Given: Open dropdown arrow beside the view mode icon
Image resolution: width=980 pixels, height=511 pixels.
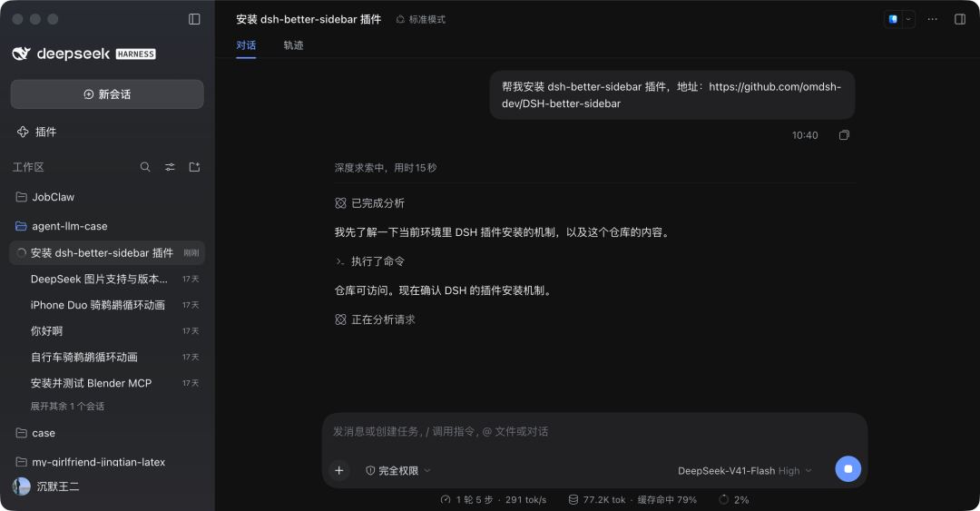Looking at the screenshot, I should point(908,19).
